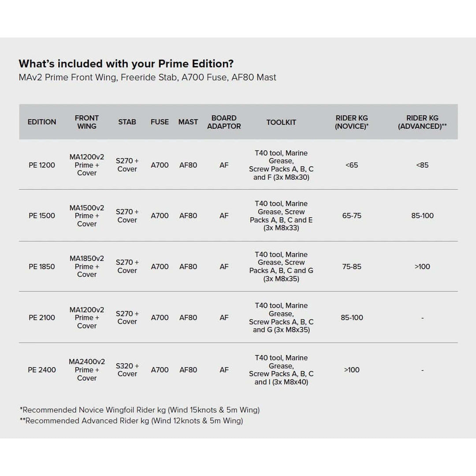Click the >100 advanced rider weight
Image resolution: width=476 pixels, height=476 pixels.
coord(422,267)
